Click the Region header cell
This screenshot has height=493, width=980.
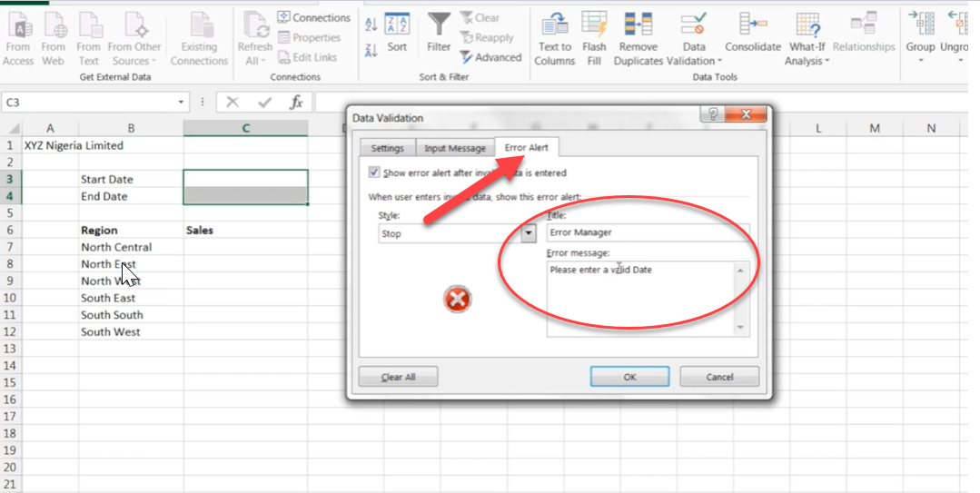[131, 230]
